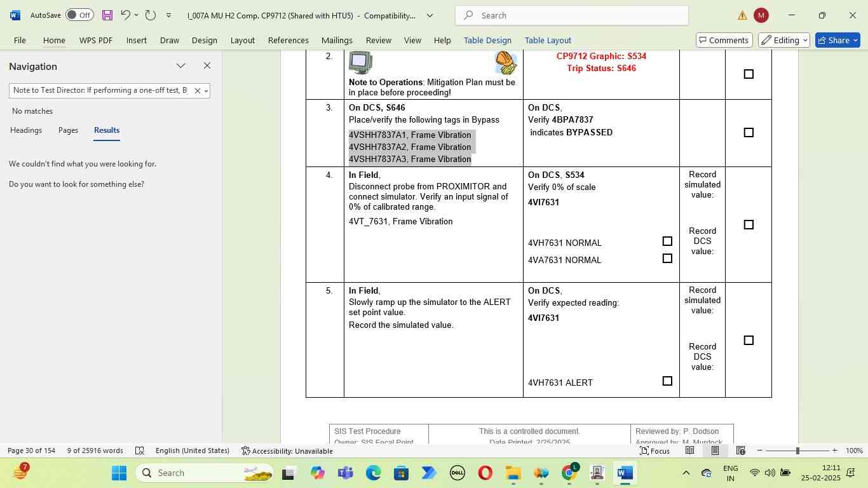Check the 4VA7631 NORMAL box
868x488 pixels.
(x=667, y=259)
